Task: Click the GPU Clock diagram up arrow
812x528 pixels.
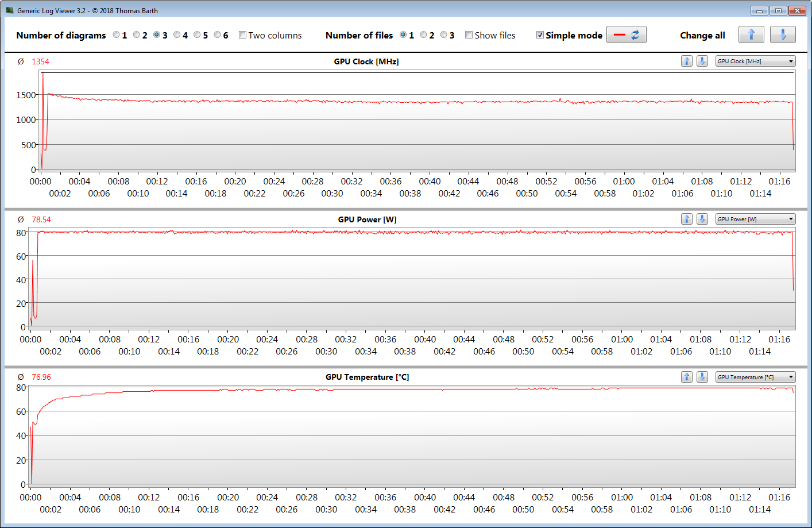Action: pos(686,61)
